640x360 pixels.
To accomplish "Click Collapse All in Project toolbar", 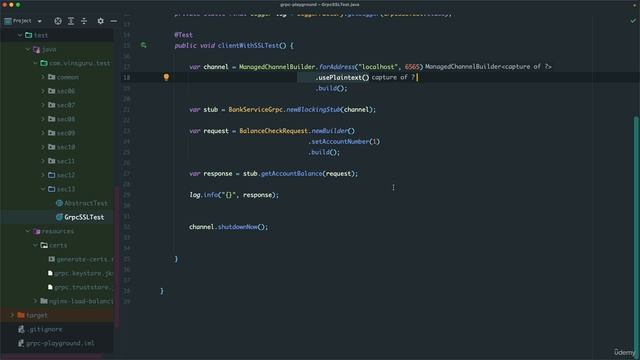I will (x=84, y=21).
